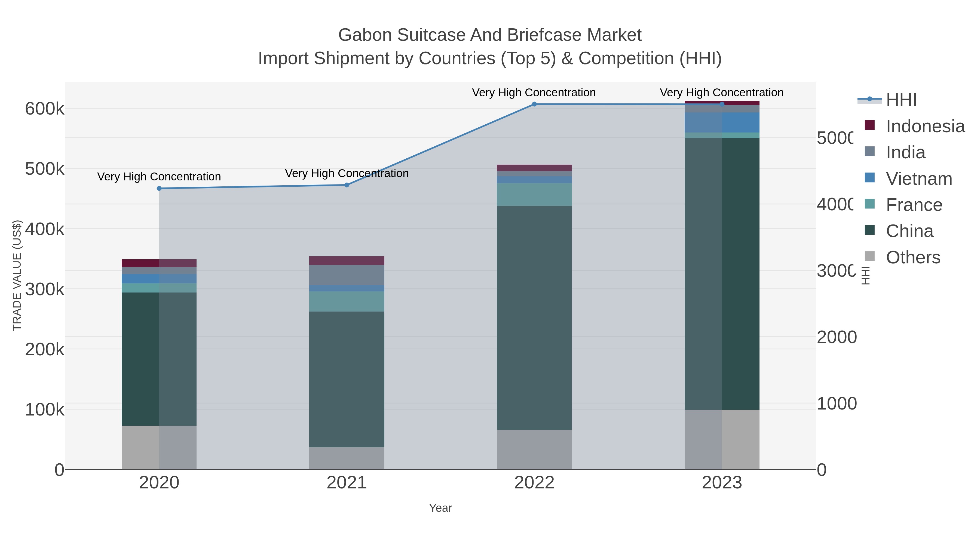Screen dimensions: 980x551
Task: Toggle the France legend entry
Action: pos(903,205)
